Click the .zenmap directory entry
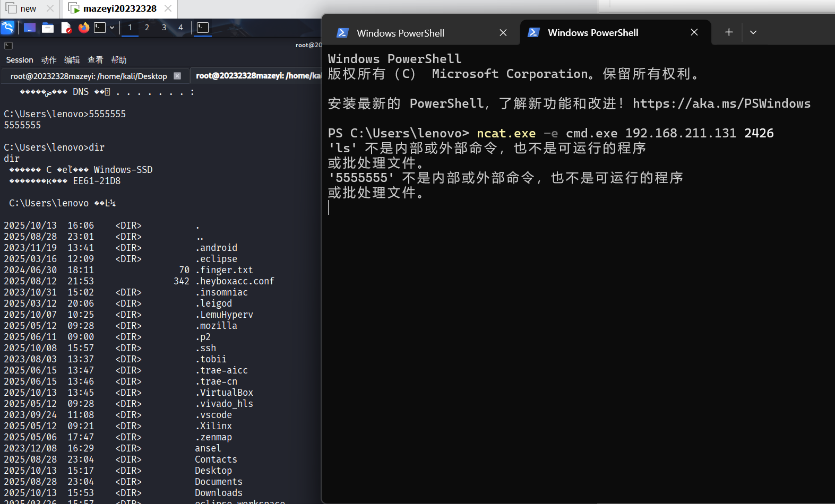Viewport: 835px width, 504px height. coord(213,437)
